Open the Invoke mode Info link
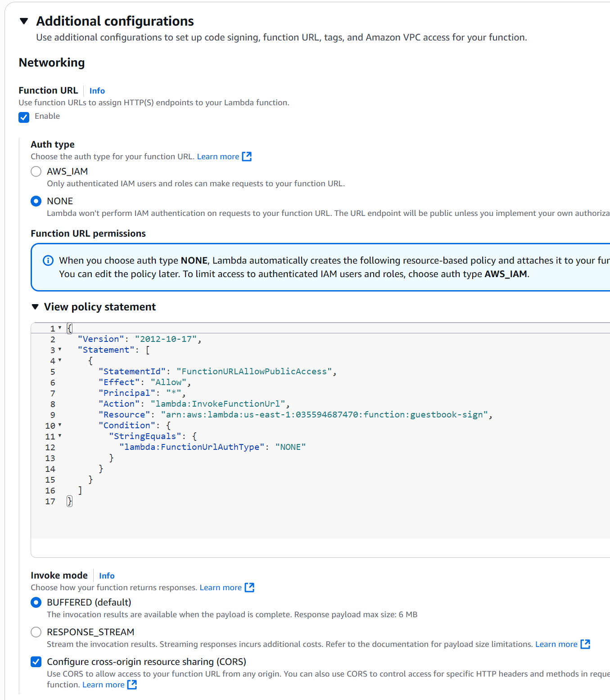The height and width of the screenshot is (700, 610). pyautogui.click(x=107, y=576)
